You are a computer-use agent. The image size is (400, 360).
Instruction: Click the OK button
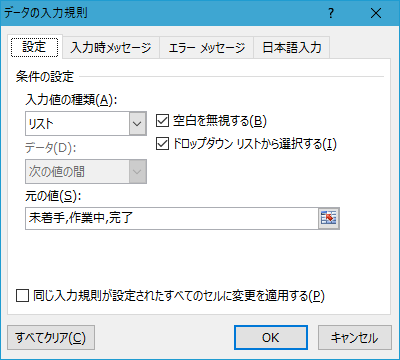tap(271, 338)
